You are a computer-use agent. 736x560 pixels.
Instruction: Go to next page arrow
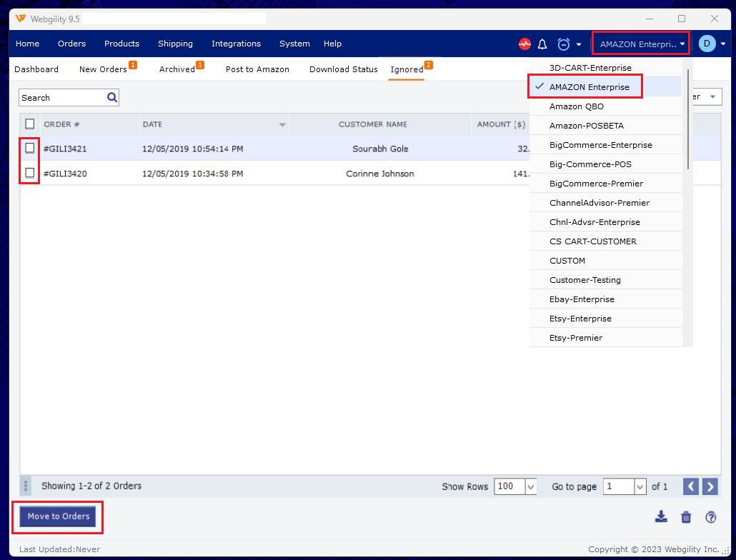click(x=710, y=486)
